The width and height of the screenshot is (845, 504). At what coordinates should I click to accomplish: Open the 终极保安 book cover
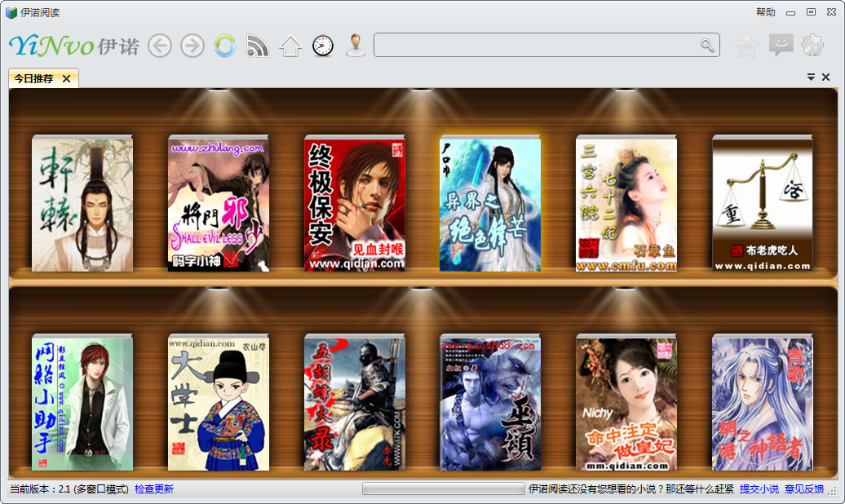pos(355,203)
